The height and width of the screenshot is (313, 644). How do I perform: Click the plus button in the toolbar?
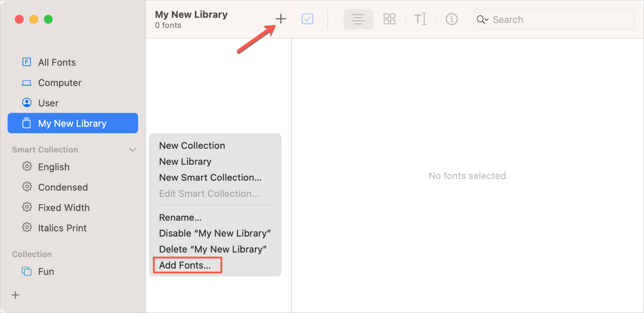(x=281, y=19)
